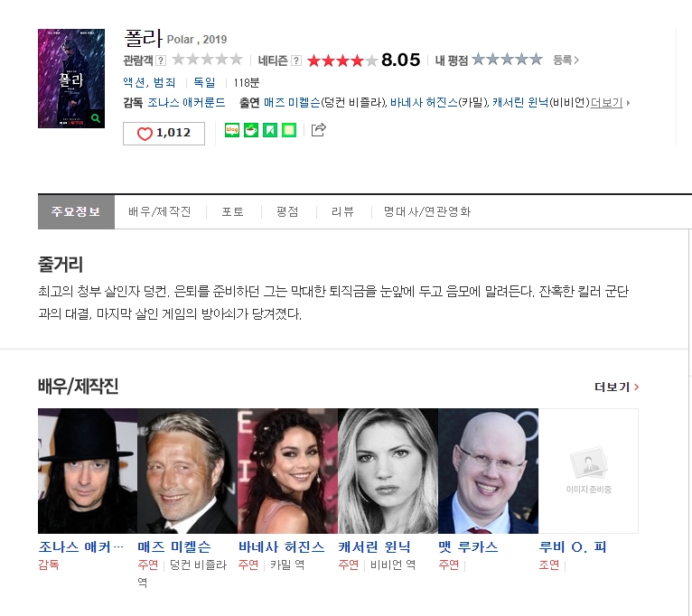This screenshot has width=692, height=616.
Task: Click the 액션 genre link
Action: coord(134,82)
